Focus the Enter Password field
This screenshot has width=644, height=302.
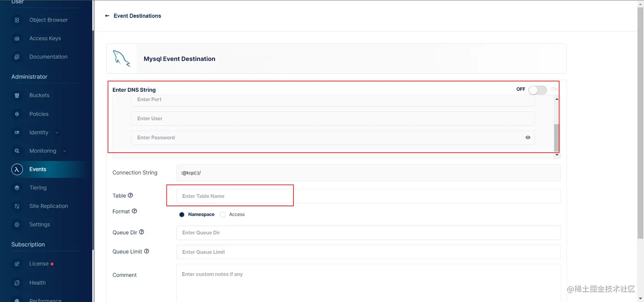[x=333, y=138]
